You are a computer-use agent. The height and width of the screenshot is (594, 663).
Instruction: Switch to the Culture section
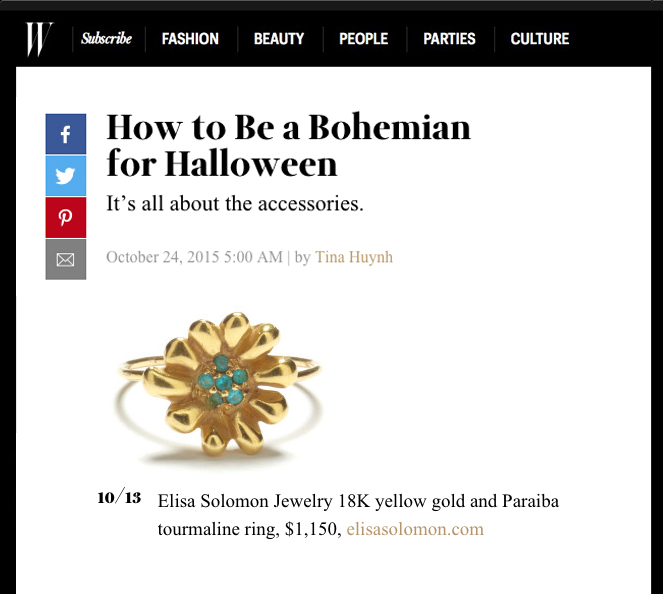[x=539, y=39]
